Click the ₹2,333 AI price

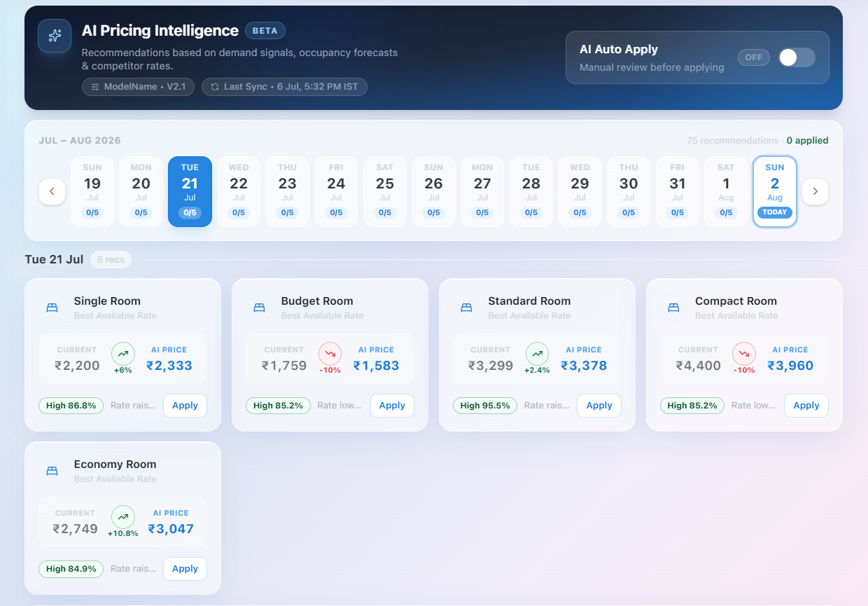(169, 366)
